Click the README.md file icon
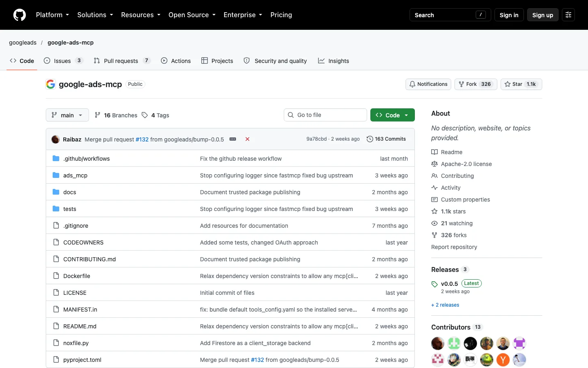Screen dimensions: 588x368 [56, 326]
